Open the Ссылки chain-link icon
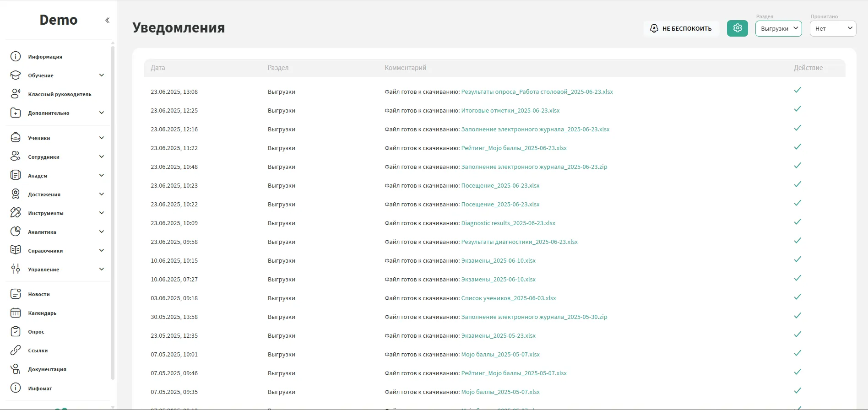This screenshot has height=410, width=868. coord(16,351)
